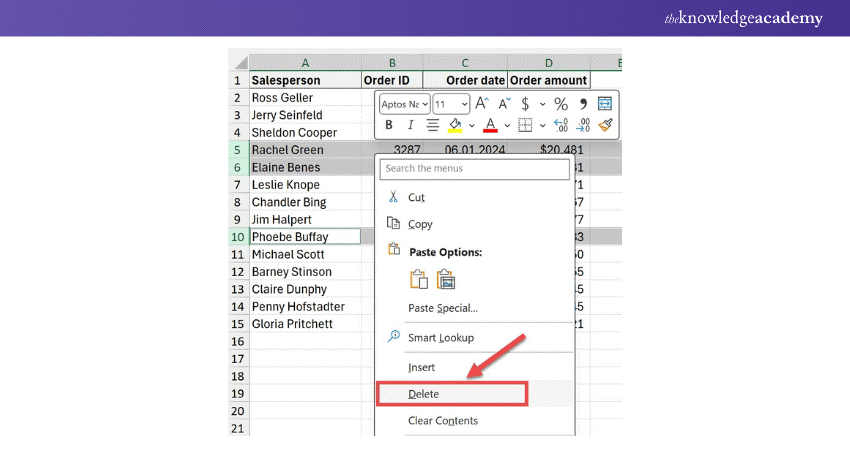Select column C header
The height and width of the screenshot is (450, 850).
tap(465, 63)
